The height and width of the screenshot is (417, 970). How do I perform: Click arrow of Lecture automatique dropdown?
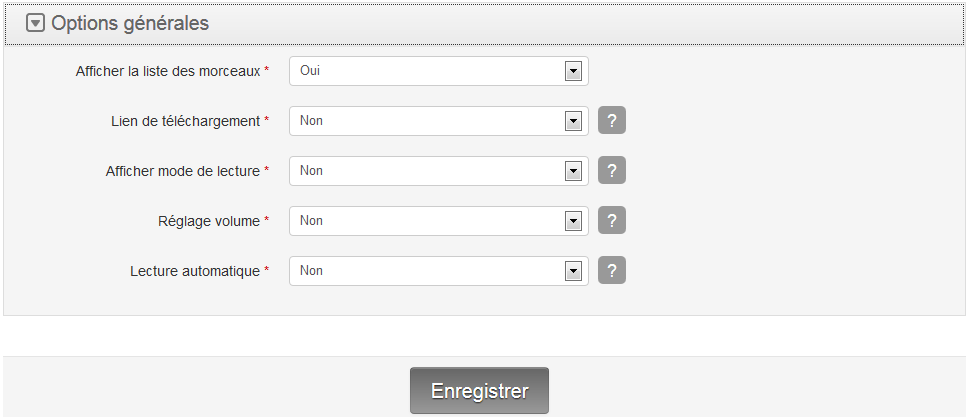[x=573, y=271]
